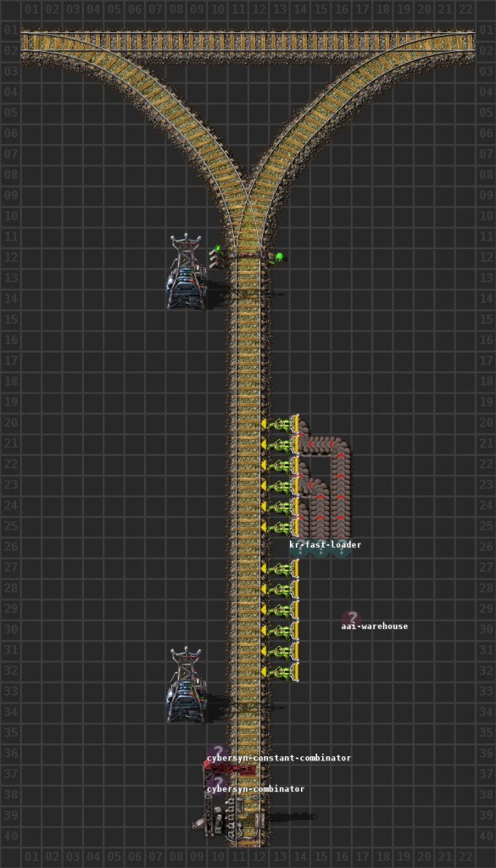Select the inserter in grid row 28
The width and height of the screenshot is (496, 868).
click(x=280, y=590)
